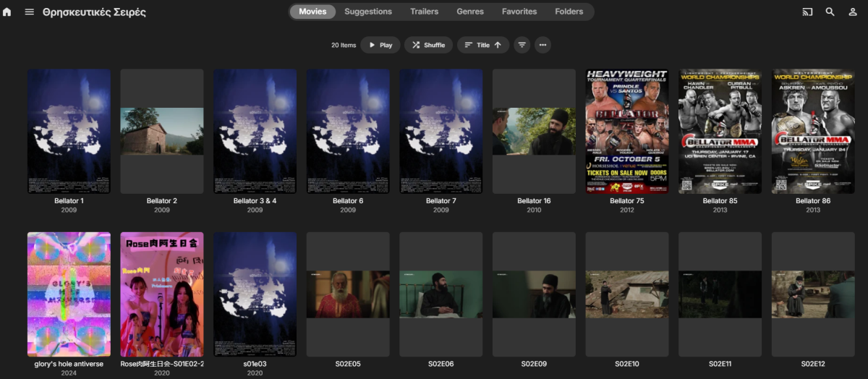Open the S02E12 thumbnail
868x379 pixels.
click(x=813, y=294)
